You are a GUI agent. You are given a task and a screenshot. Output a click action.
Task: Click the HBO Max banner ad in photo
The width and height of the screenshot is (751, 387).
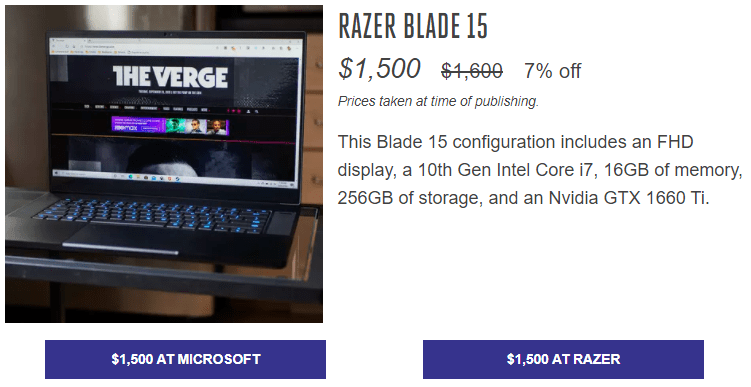[x=170, y=125]
